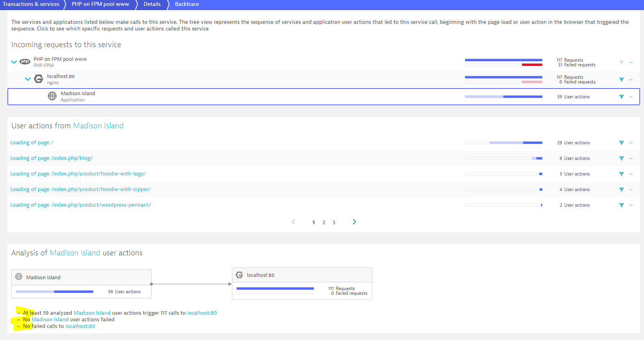Click nginx icon in localhost:80 analysis box
The height and width of the screenshot is (340, 644).
(239, 275)
